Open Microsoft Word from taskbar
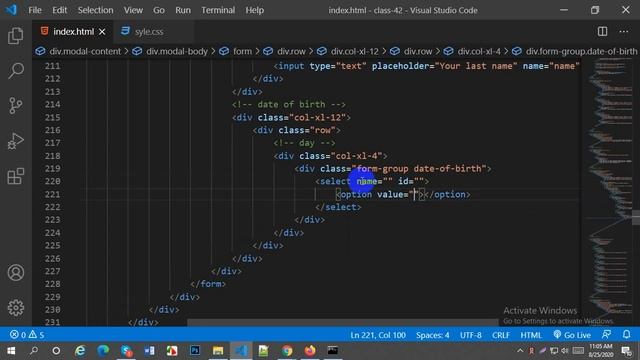Viewport: 640px width, 360px height. (149, 351)
